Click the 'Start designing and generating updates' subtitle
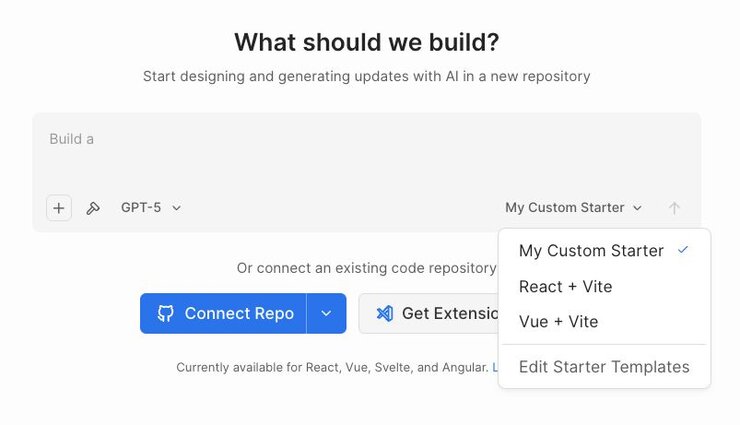 pos(366,76)
